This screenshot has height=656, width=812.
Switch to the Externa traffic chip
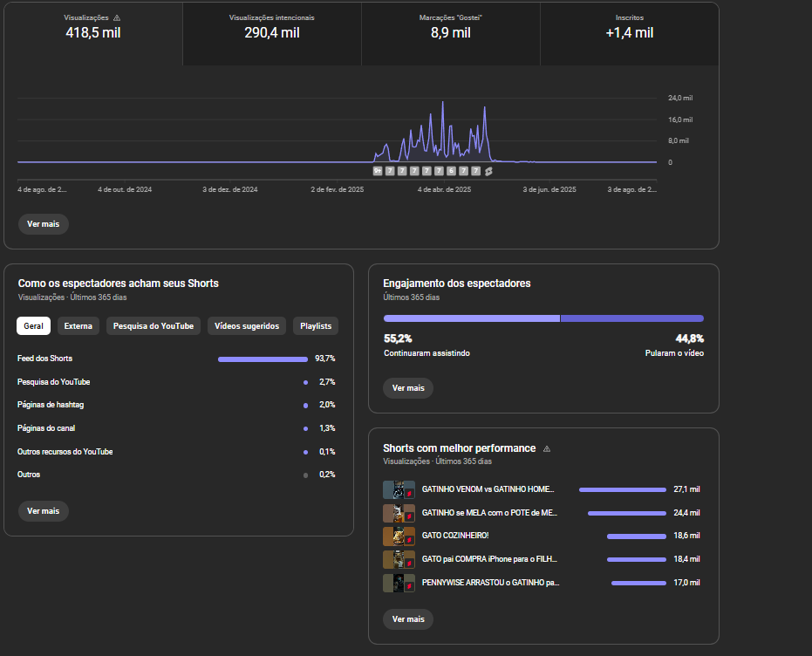click(x=78, y=325)
